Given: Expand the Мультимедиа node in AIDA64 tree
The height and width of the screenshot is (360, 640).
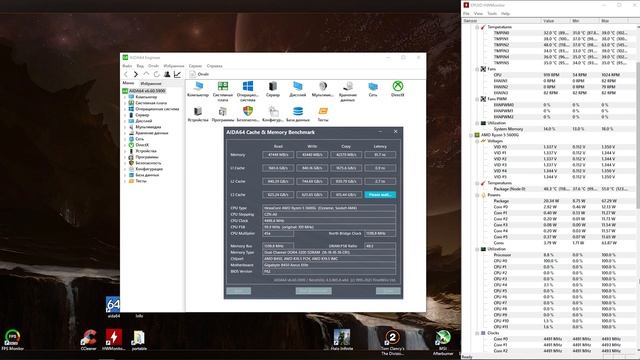Looking at the screenshot, I should pyautogui.click(x=125, y=127).
